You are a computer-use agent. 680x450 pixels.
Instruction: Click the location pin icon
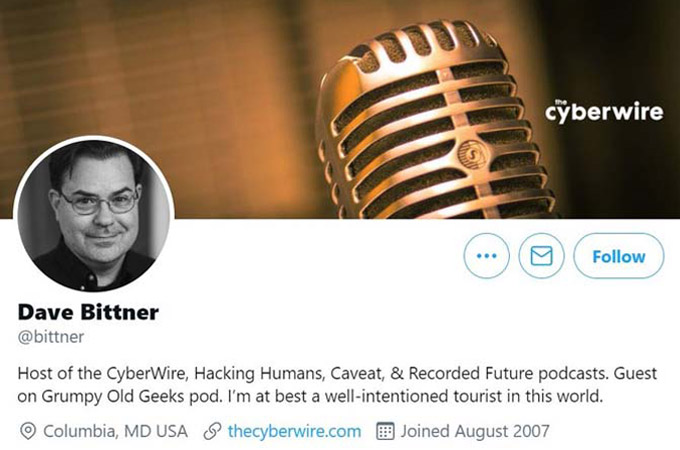tap(28, 431)
